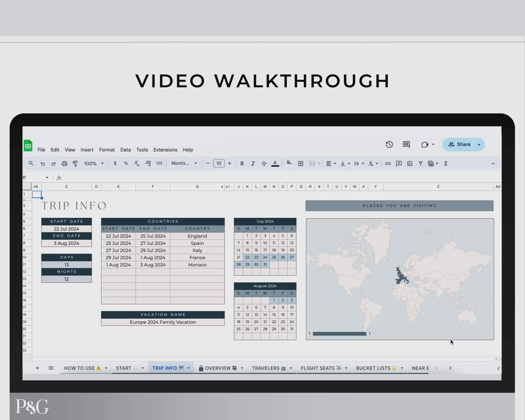525x420 pixels.
Task: Click the borders grid icon
Action: (x=300, y=164)
